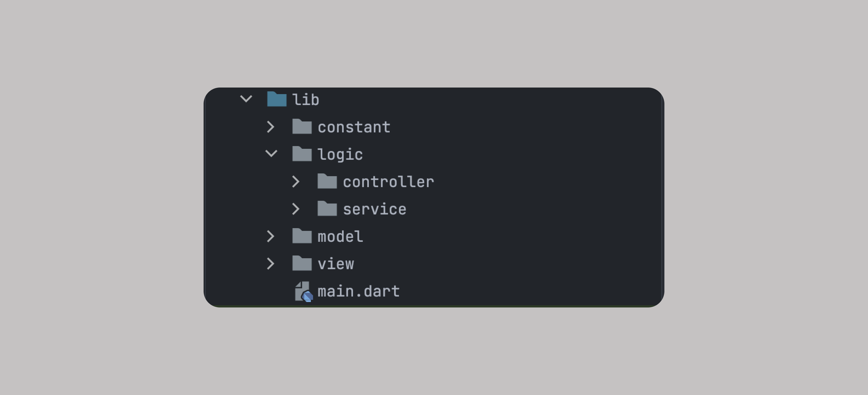Click the view folder icon
868x395 pixels.
pos(302,263)
